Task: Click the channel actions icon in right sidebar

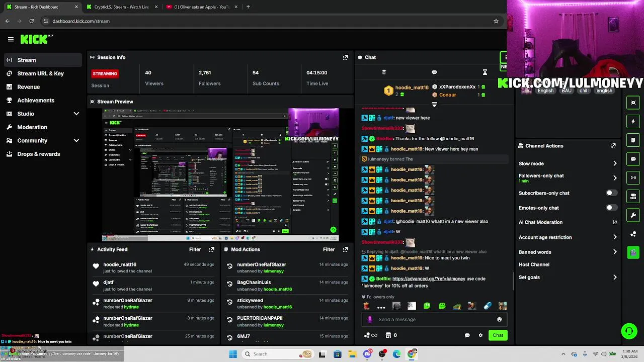Action: point(633,197)
